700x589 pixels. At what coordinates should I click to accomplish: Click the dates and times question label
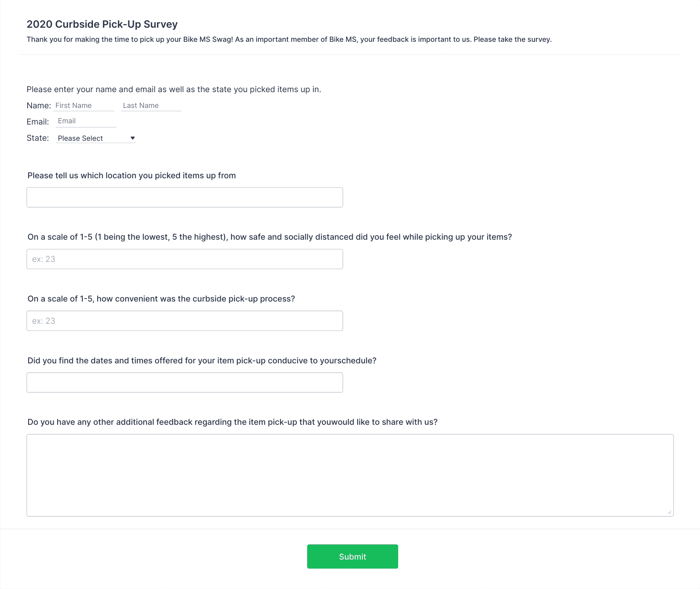point(202,361)
